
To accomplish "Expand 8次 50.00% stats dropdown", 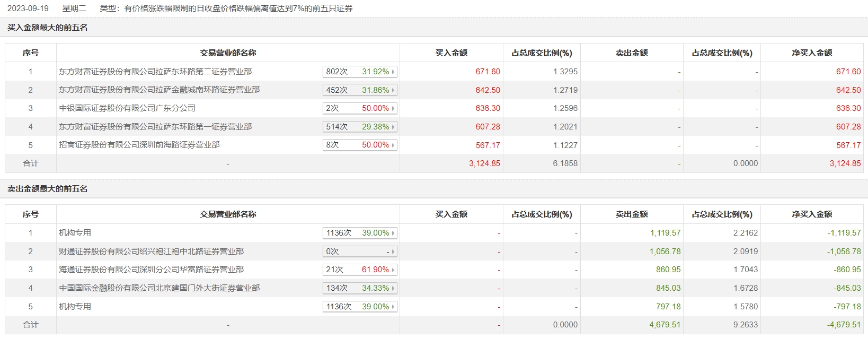I will click(x=360, y=145).
